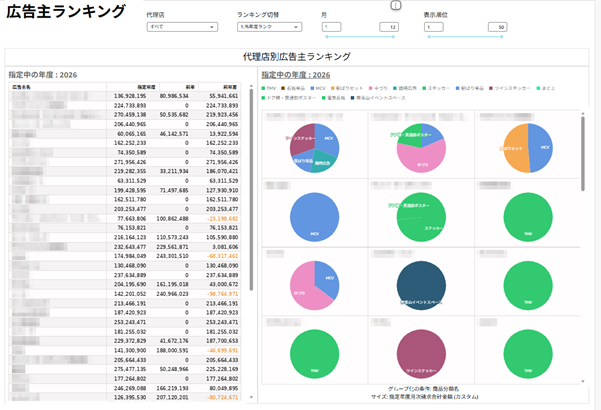Screen dimensions: 601x410
Task: Click the THV legend color swatch
Action: [x=263, y=88]
